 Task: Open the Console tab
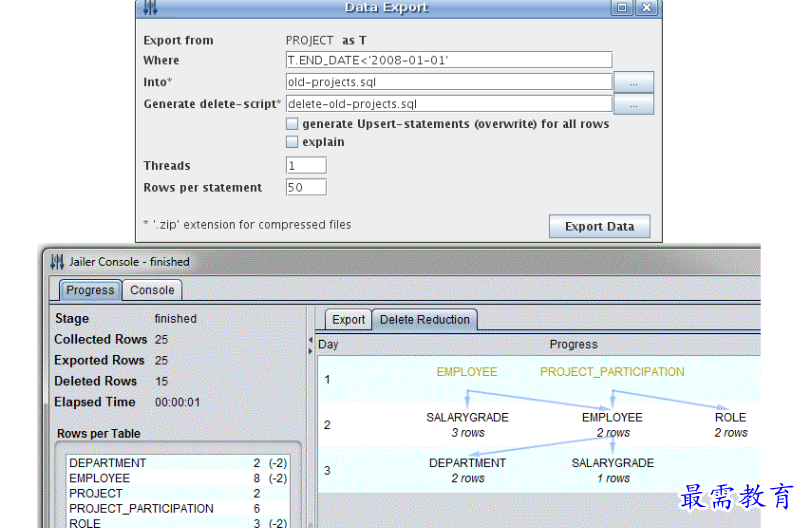tap(152, 290)
